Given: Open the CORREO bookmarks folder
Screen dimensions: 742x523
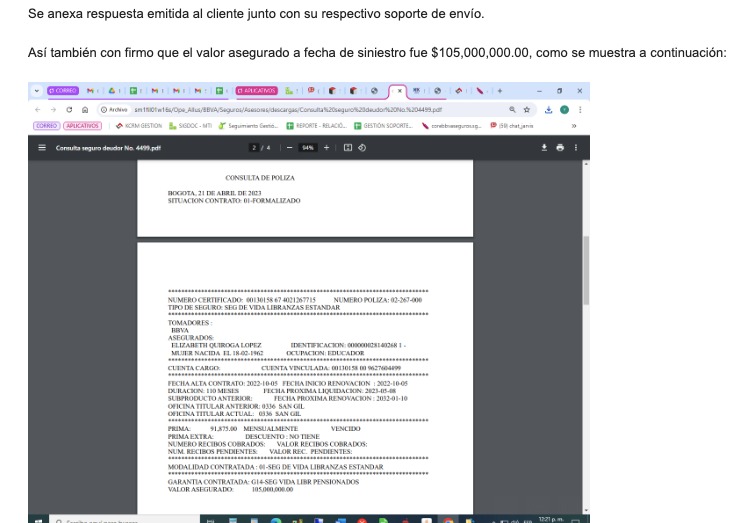Looking at the screenshot, I should tap(46, 126).
